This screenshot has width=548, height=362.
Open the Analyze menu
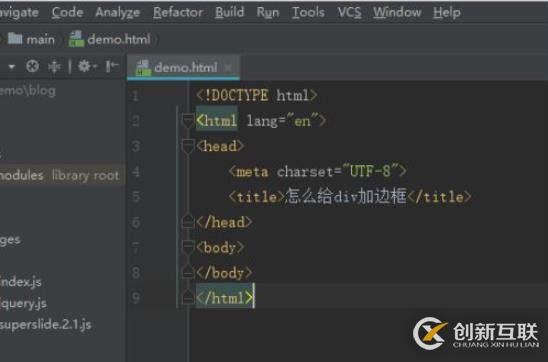click(x=118, y=12)
